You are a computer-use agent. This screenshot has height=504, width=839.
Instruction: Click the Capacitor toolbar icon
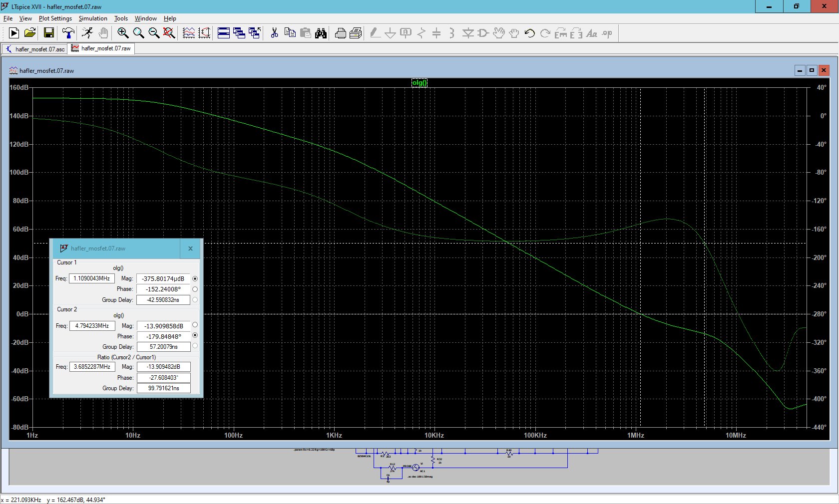click(x=436, y=33)
